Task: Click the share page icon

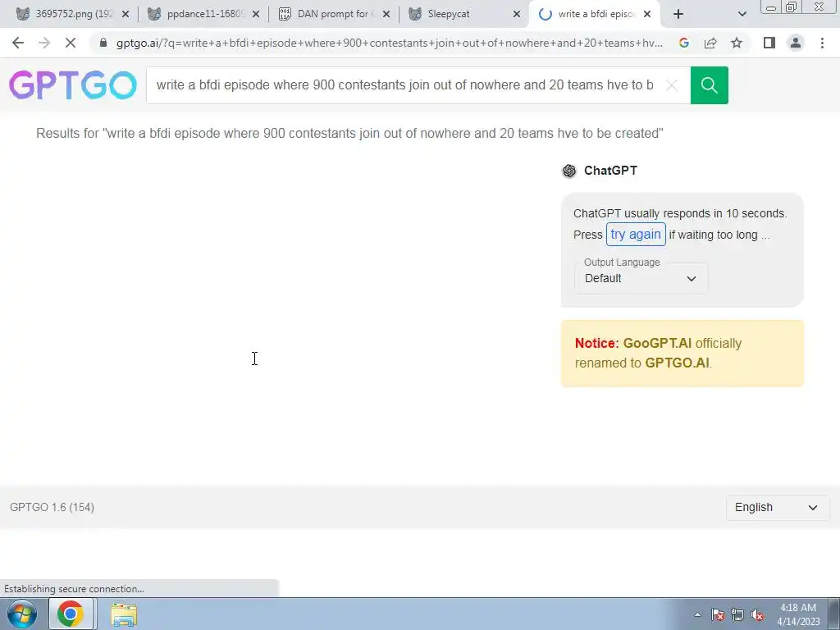Action: (x=710, y=43)
